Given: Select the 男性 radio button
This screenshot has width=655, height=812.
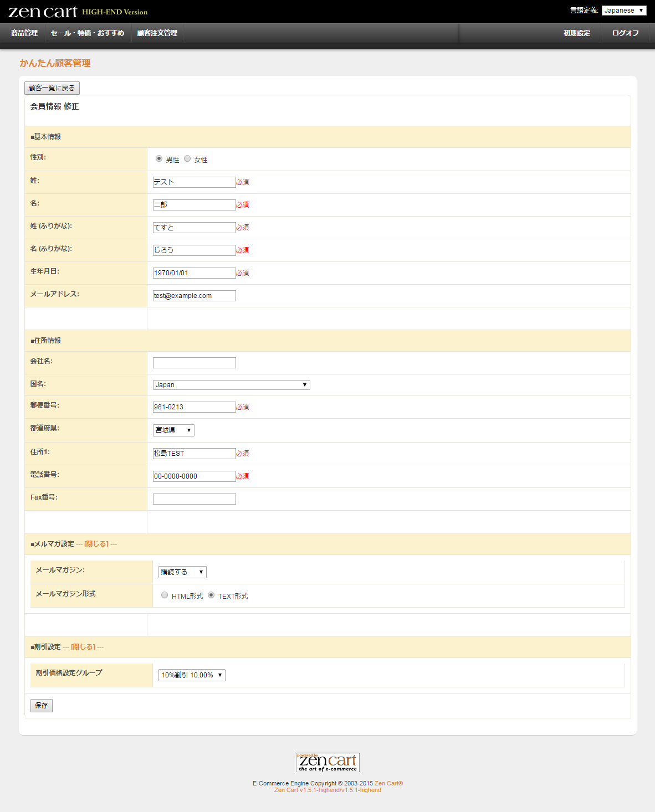Looking at the screenshot, I should point(159,159).
